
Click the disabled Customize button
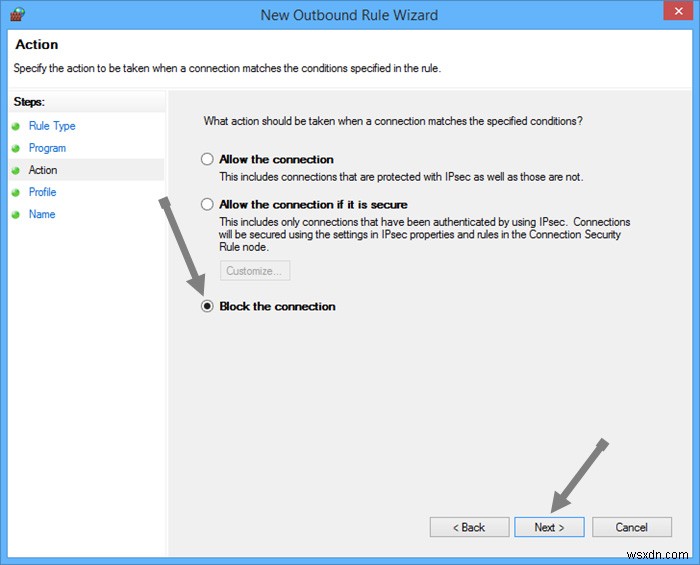pos(255,270)
